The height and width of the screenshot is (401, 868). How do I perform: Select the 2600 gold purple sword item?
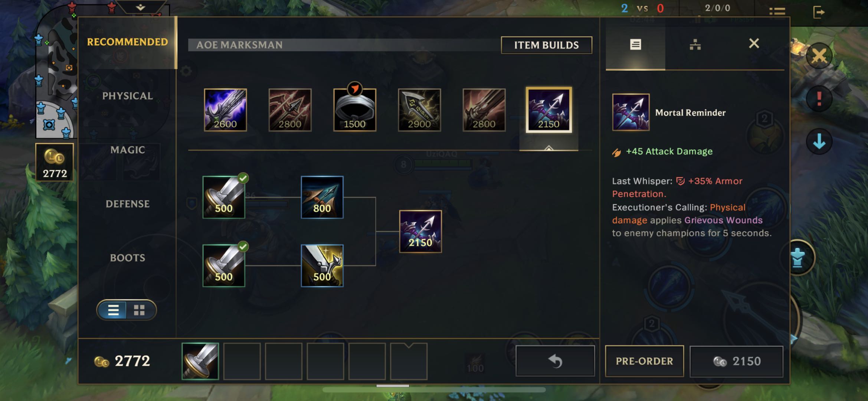[225, 110]
